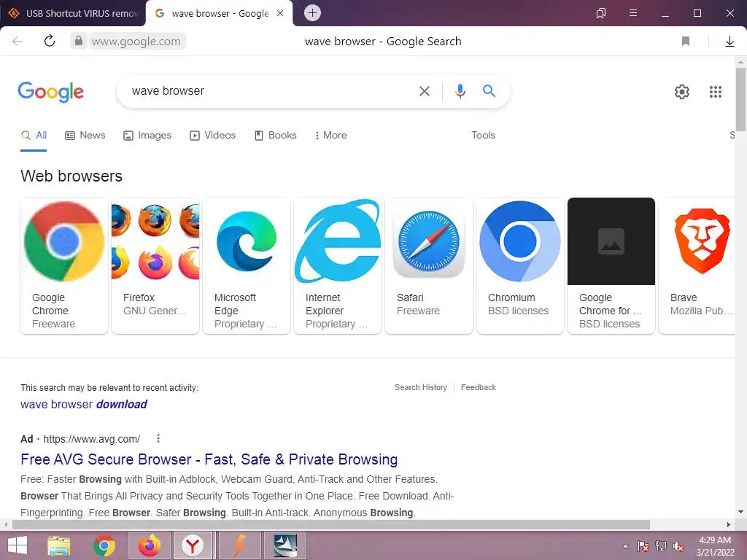The height and width of the screenshot is (560, 747).
Task: Open the network tray icon
Action: (661, 546)
